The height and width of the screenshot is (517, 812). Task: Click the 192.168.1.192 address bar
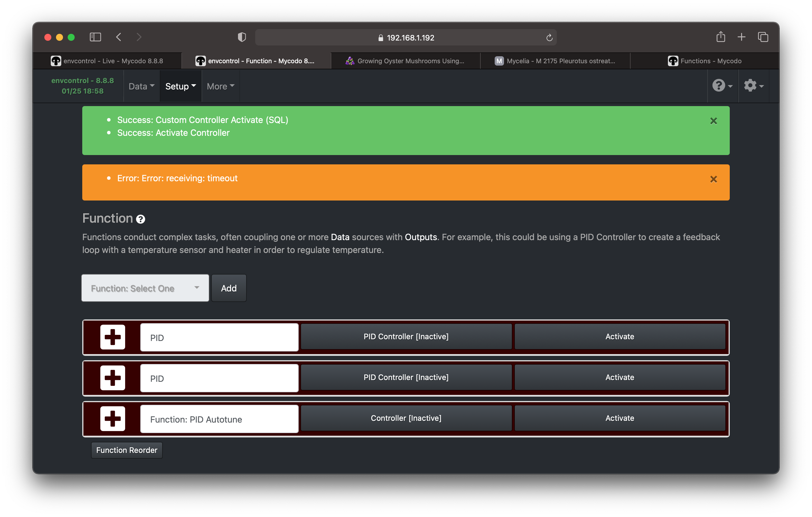tap(406, 37)
